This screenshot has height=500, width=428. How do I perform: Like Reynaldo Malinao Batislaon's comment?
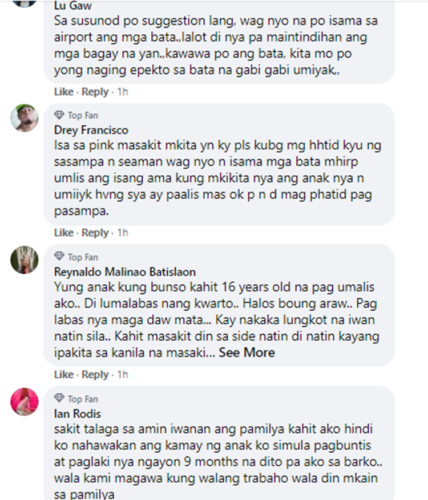click(64, 375)
